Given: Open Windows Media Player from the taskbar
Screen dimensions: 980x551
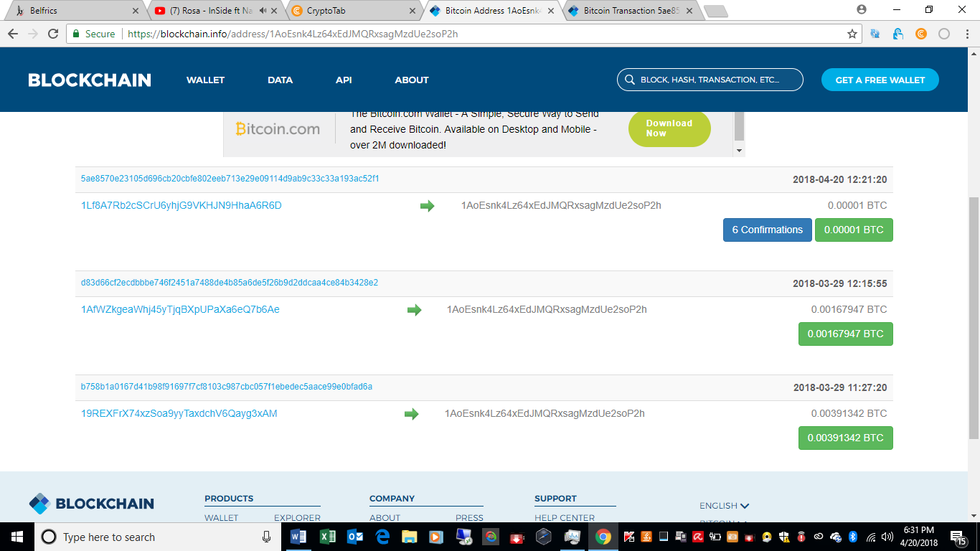Looking at the screenshot, I should pos(436,537).
